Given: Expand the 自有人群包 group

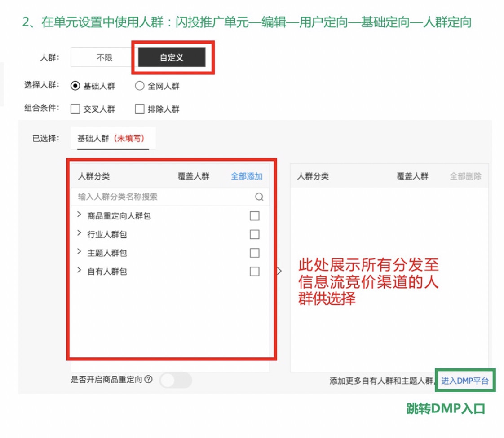Looking at the screenshot, I should click(80, 270).
